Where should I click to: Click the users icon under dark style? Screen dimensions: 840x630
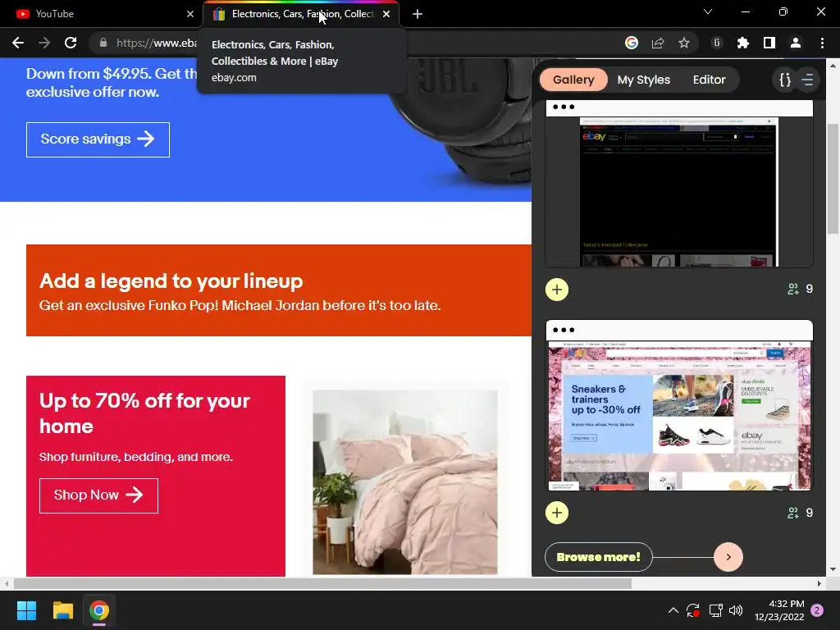[793, 290]
